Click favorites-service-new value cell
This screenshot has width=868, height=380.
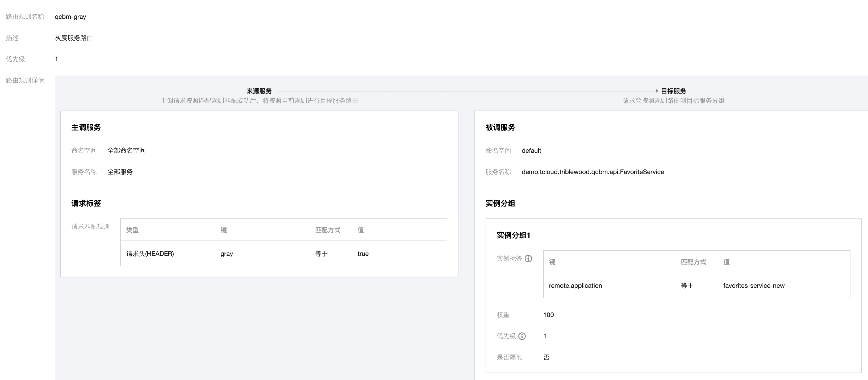pyautogui.click(x=754, y=286)
